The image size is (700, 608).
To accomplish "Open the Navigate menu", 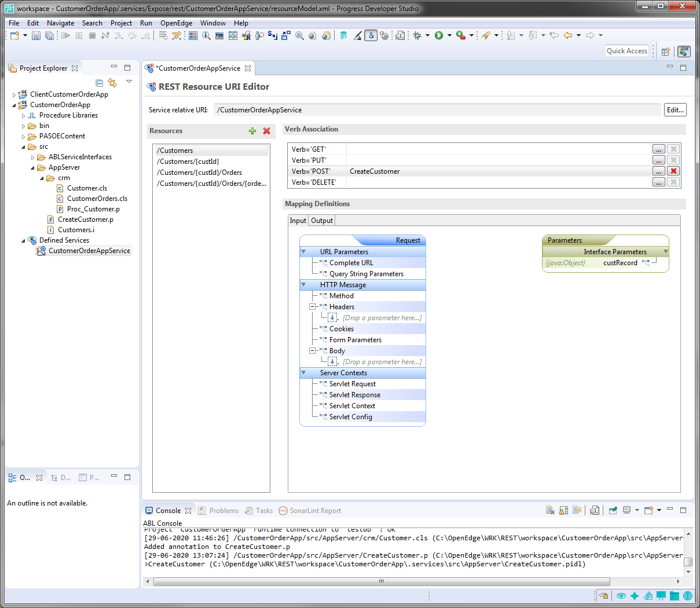I will pyautogui.click(x=61, y=23).
